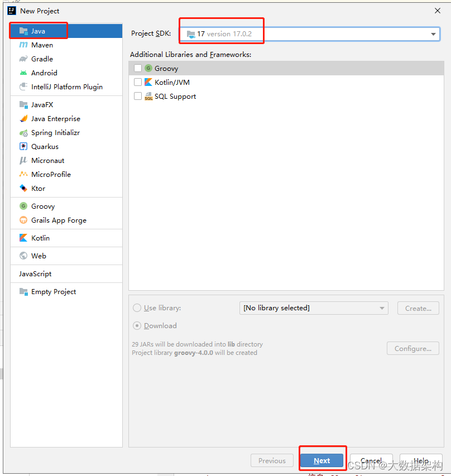Select the Download radio button
Image resolution: width=451 pixels, height=476 pixels.
click(x=137, y=326)
